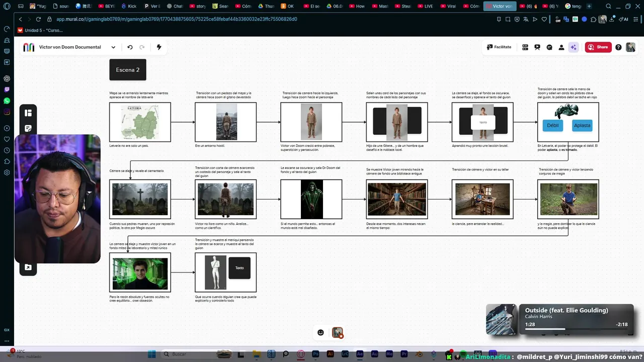The image size is (644, 362).
Task: Click the black Texto card beside mannequin
Action: click(x=239, y=268)
